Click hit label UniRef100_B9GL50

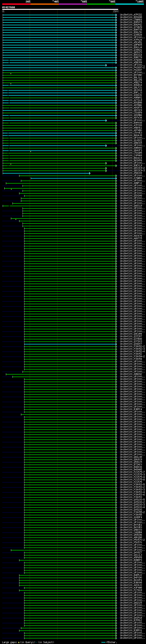tap(131, 32)
